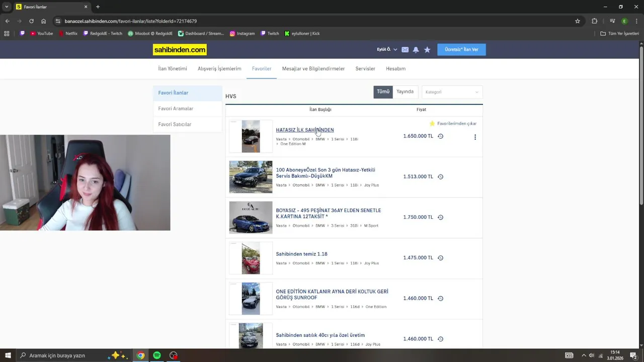Close the Favori İlanlar browser tab
The width and height of the screenshot is (644, 362).
point(86,7)
